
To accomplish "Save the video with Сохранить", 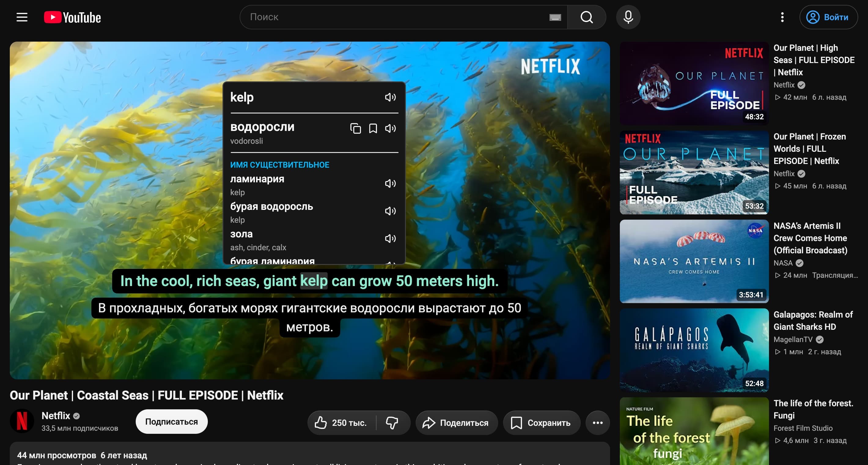I will click(x=542, y=423).
